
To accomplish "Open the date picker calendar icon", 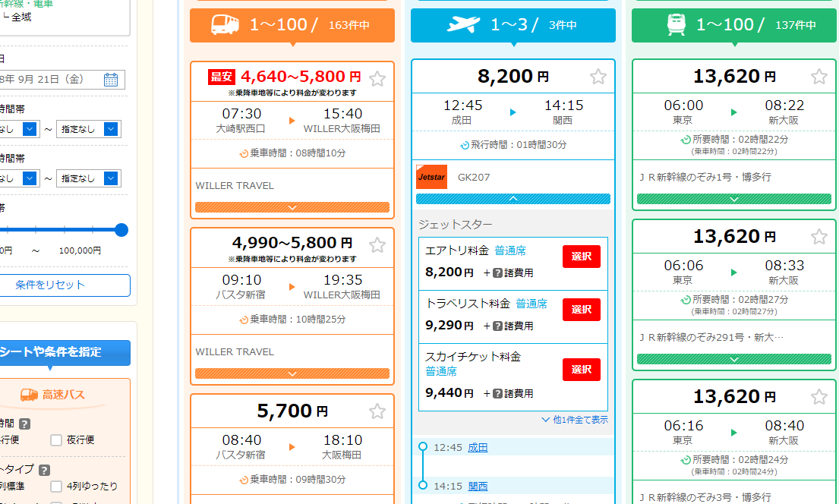I will pos(111,80).
